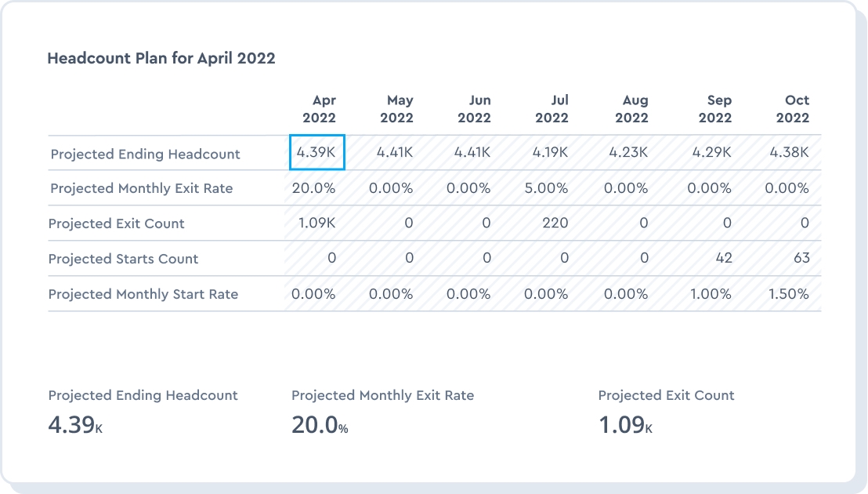
Task: Select the October 2022 starts count of 63
Action: 801,258
